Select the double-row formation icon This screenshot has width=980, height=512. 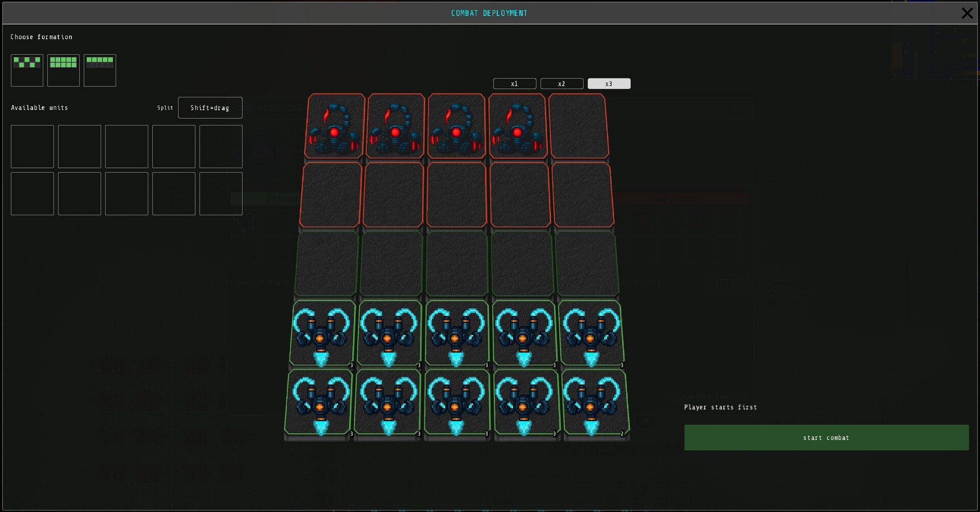point(63,70)
